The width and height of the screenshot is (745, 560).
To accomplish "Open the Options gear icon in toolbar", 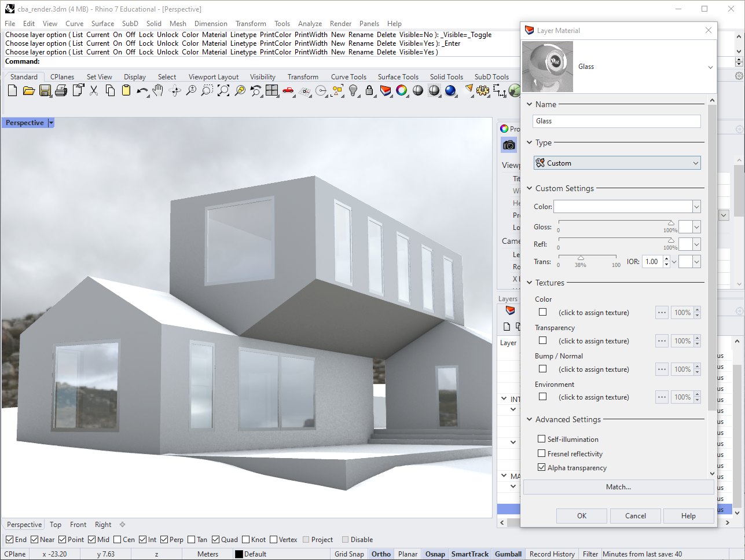I will 483,90.
